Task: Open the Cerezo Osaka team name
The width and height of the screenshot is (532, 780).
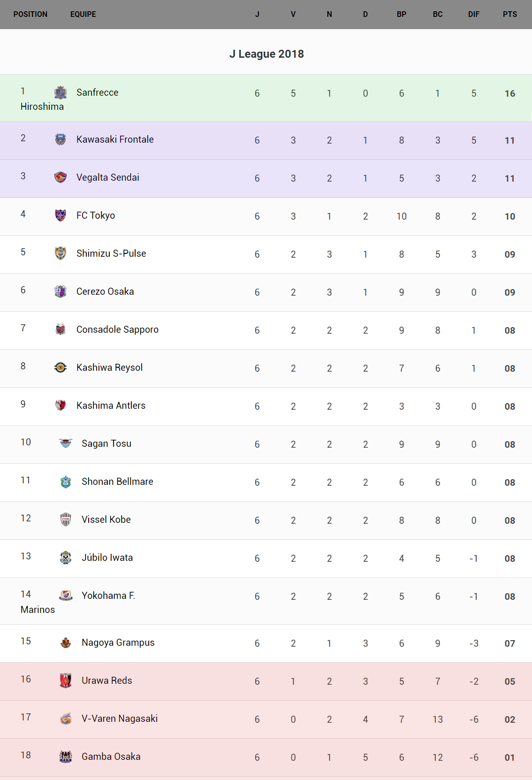Action: click(105, 291)
